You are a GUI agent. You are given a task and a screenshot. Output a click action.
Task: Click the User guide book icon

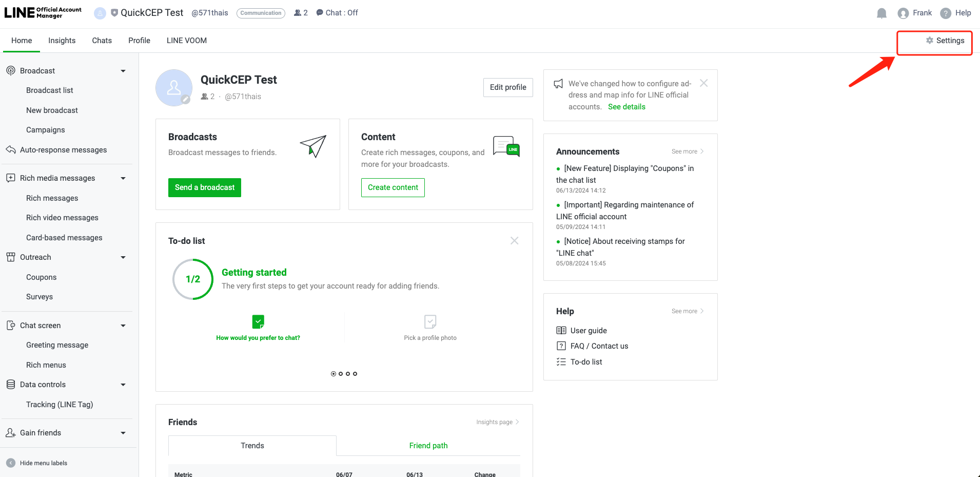561,331
